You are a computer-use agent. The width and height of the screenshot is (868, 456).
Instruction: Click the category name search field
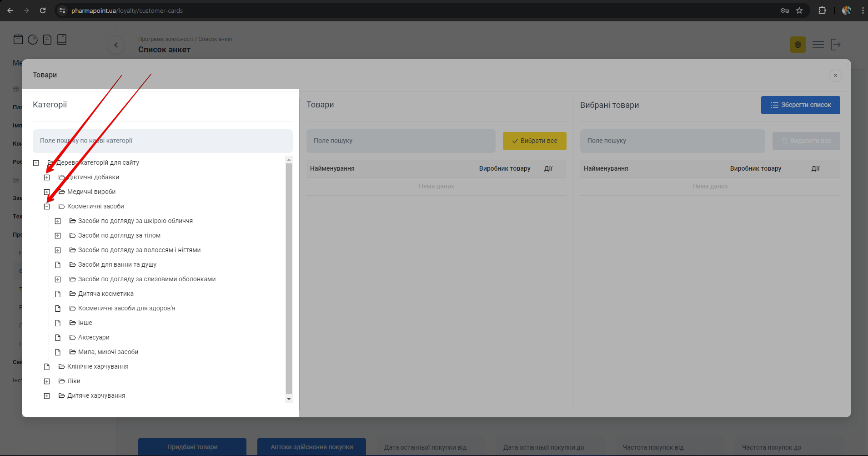162,141
